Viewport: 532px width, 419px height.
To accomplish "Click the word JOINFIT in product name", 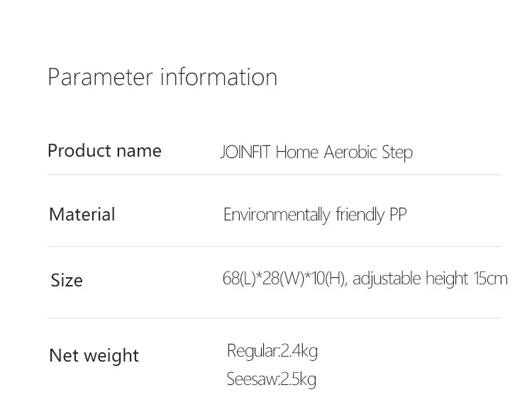I will coord(245,152).
